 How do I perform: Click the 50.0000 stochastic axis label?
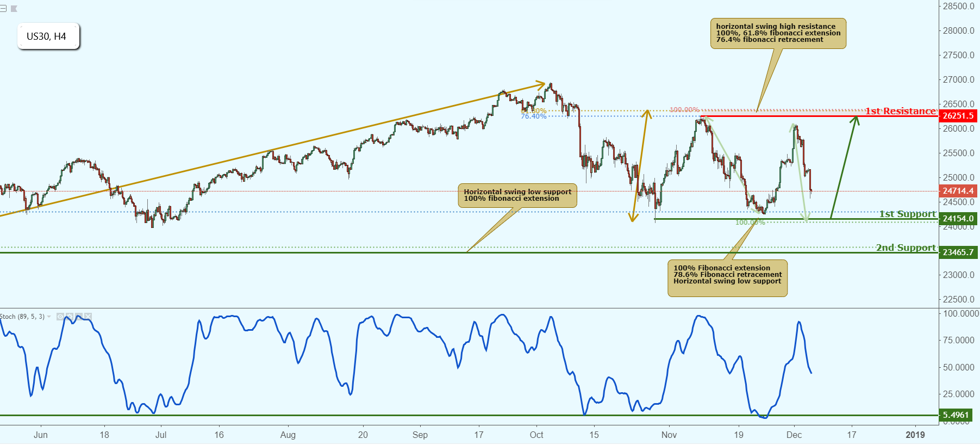click(959, 368)
